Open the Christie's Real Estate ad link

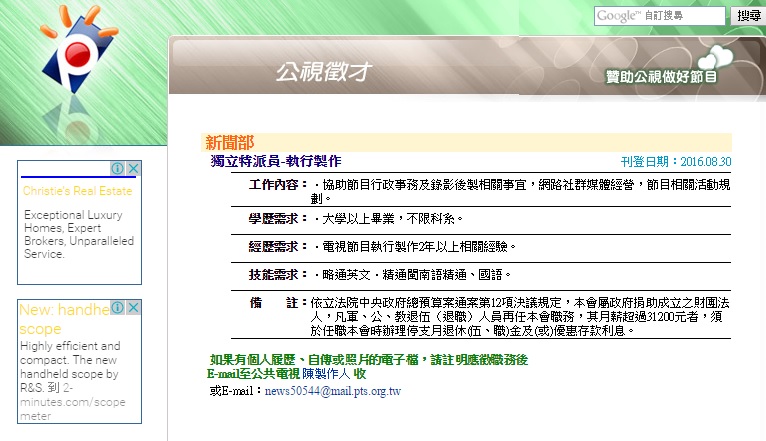pyautogui.click(x=77, y=191)
